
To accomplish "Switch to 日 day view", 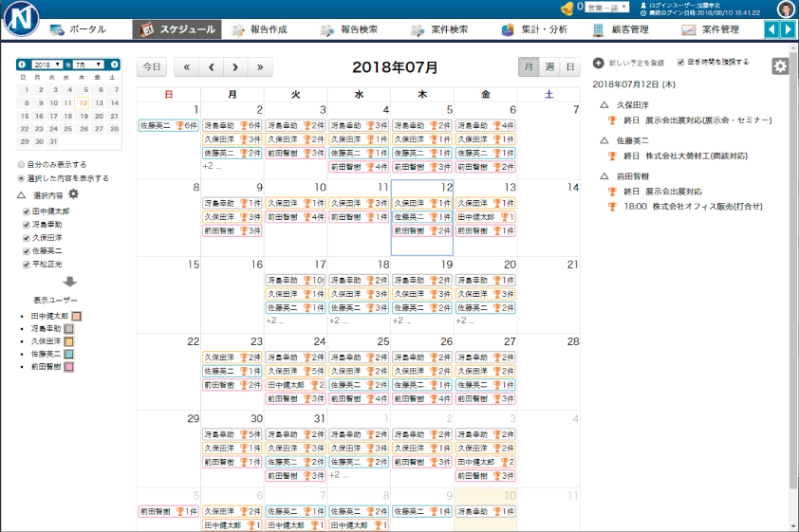I will [x=570, y=67].
